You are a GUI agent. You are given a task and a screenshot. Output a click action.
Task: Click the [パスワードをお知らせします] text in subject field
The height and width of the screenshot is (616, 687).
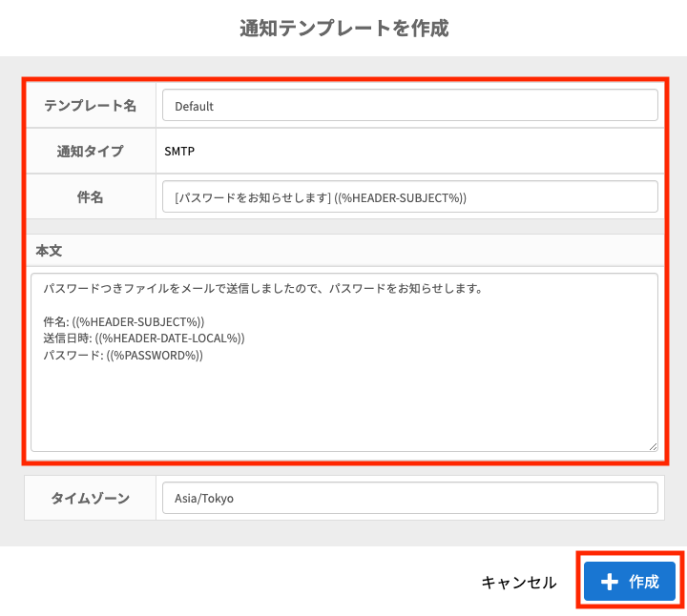point(252,197)
